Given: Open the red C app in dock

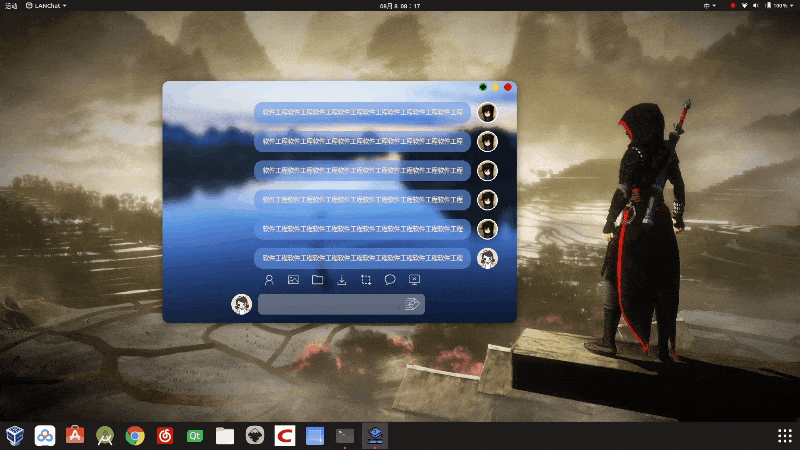Looking at the screenshot, I should [x=285, y=436].
